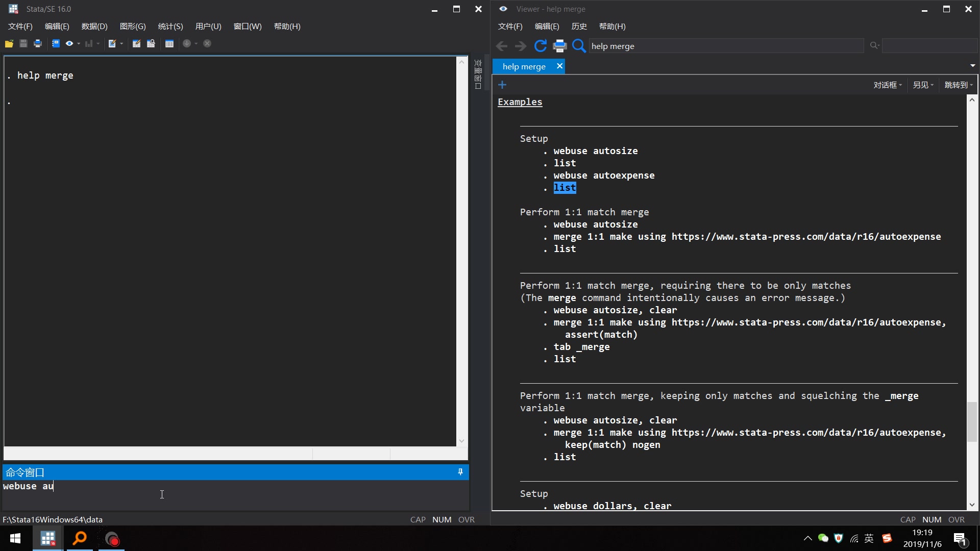Screen dimensions: 980x551
Task: Open the Log notebook icon
Action: click(x=56, y=44)
